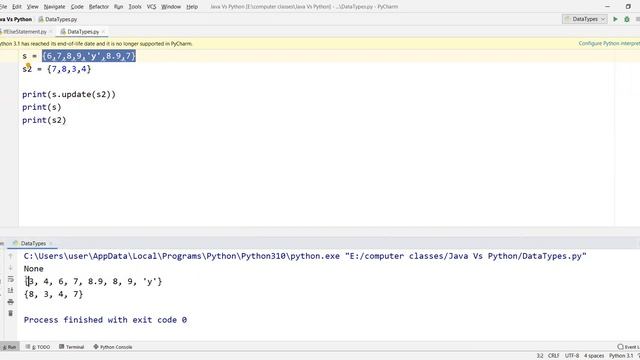Click the intention lightbulb beside s2 line

coord(28,65)
